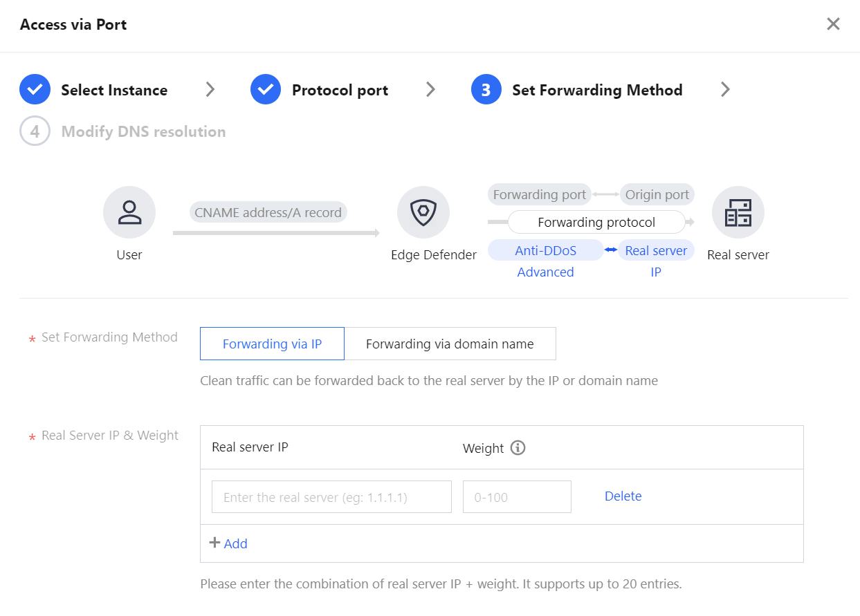Close the Access via Port dialog
Image resolution: width=860 pixels, height=616 pixels.
coord(833,24)
